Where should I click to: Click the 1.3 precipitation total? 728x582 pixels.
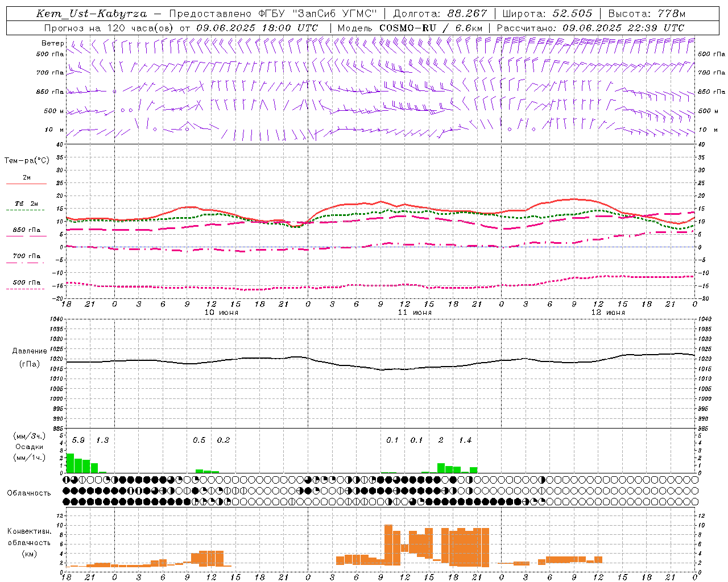[102, 440]
